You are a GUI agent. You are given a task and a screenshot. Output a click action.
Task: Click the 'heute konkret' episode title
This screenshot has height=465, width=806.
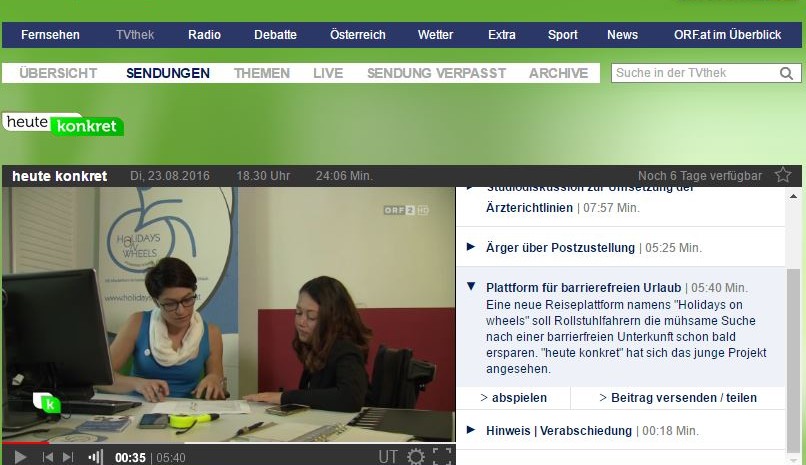coord(60,176)
